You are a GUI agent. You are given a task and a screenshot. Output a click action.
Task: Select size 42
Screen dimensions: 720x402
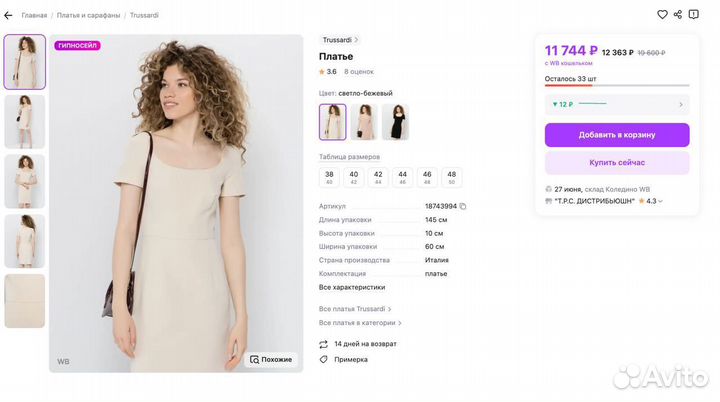(378, 177)
